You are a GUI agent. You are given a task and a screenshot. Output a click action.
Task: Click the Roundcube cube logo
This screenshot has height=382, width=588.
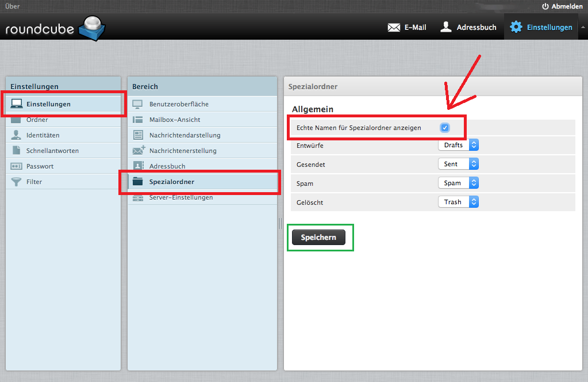[x=92, y=28]
